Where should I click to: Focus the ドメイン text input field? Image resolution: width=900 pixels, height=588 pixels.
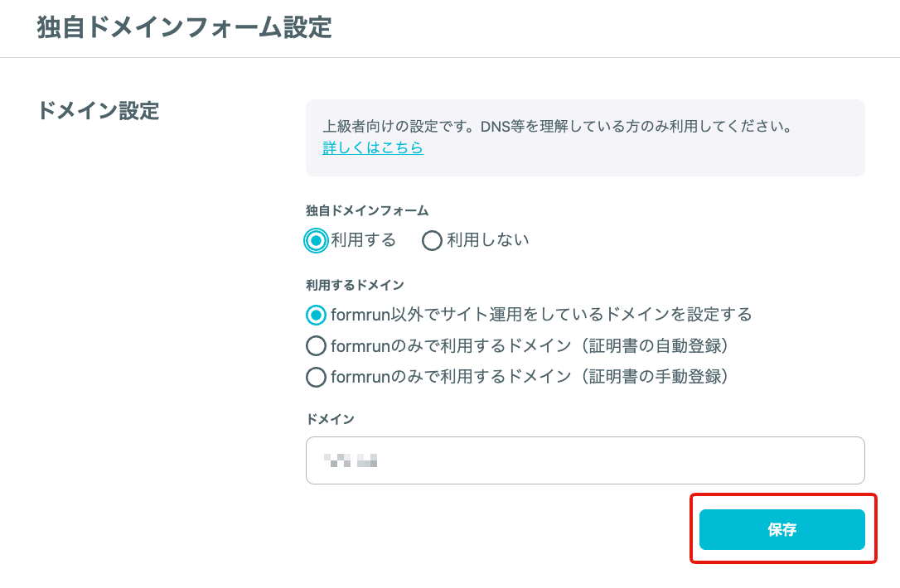pos(585,460)
